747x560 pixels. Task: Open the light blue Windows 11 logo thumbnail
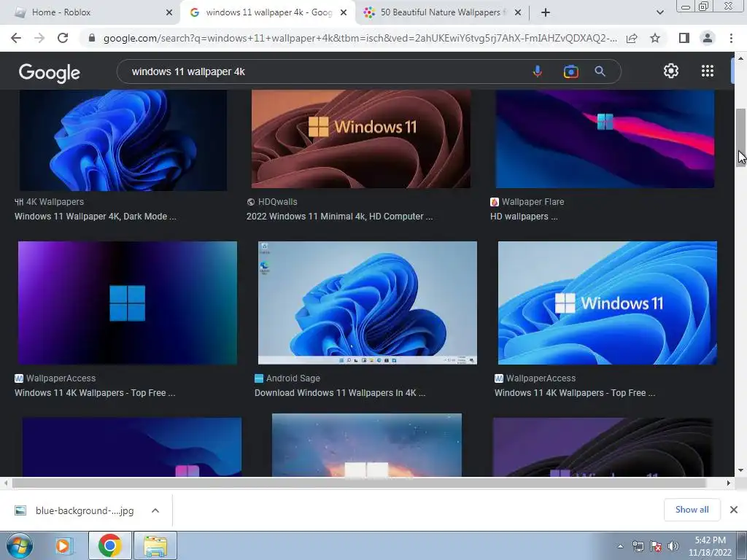(x=608, y=303)
